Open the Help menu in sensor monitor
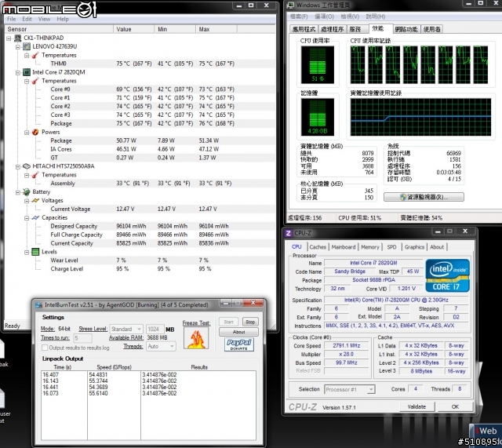The width and height of the screenshot is (502, 448). (63, 19)
